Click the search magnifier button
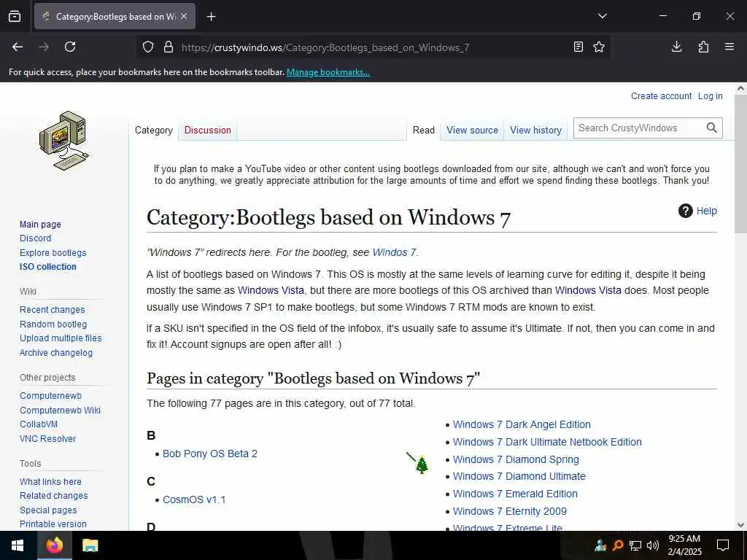 [711, 128]
